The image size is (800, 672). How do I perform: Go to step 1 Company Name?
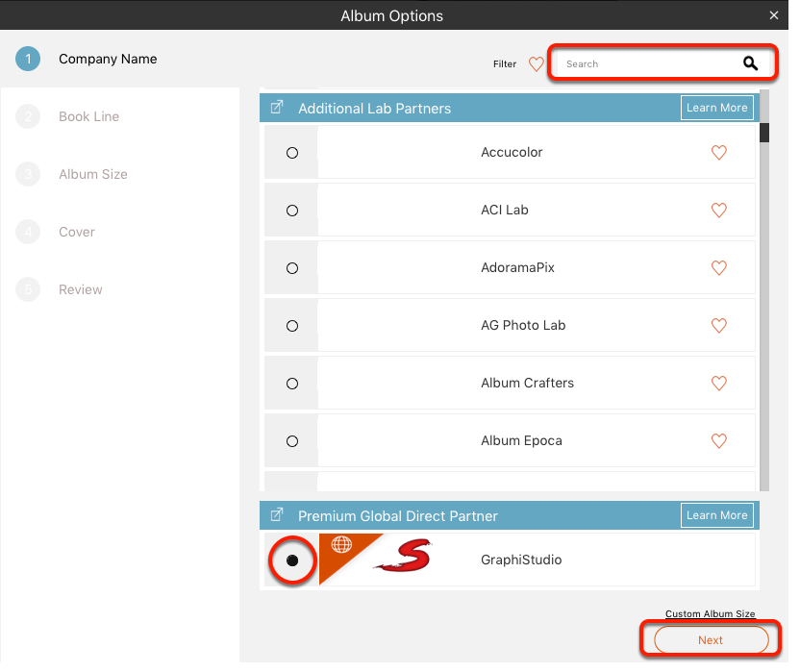(x=87, y=59)
